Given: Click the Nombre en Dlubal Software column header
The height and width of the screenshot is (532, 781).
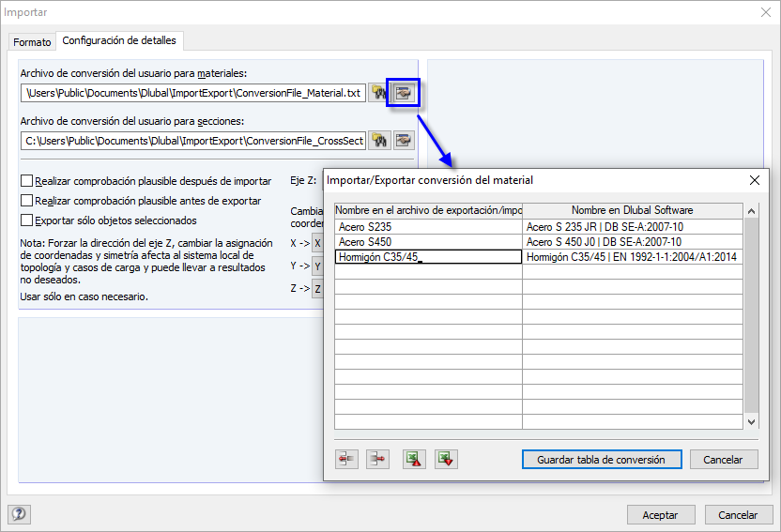Looking at the screenshot, I should coord(632,210).
